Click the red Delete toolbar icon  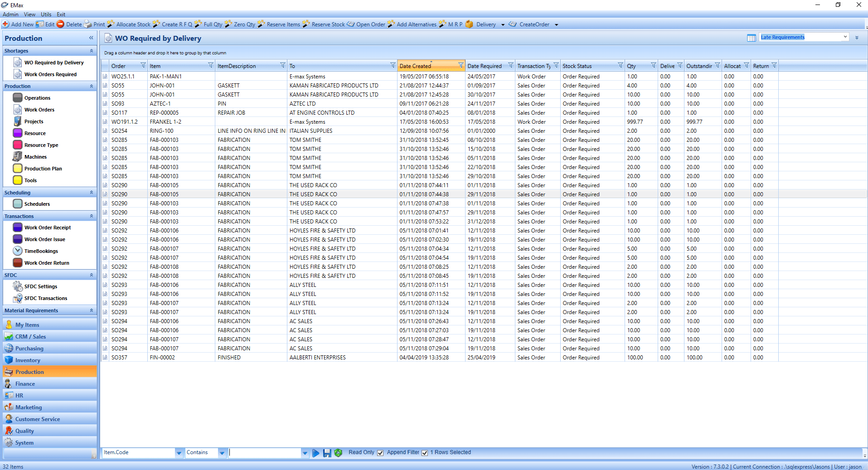point(60,24)
